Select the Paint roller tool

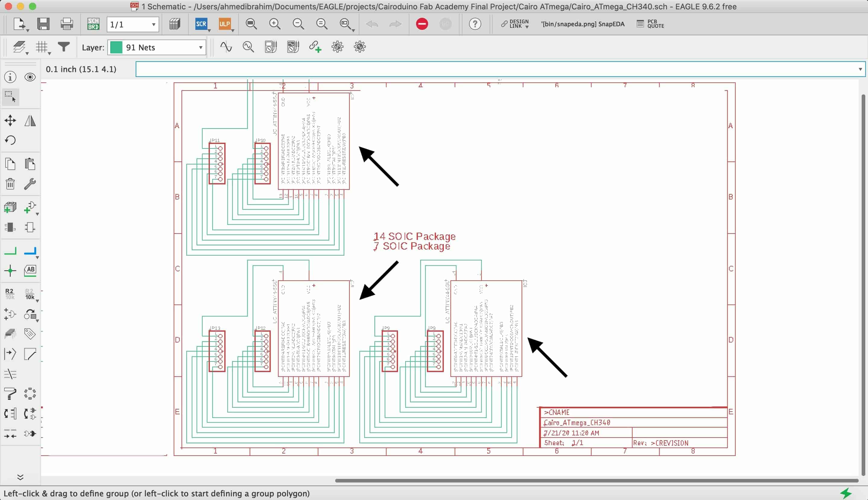[10, 393]
